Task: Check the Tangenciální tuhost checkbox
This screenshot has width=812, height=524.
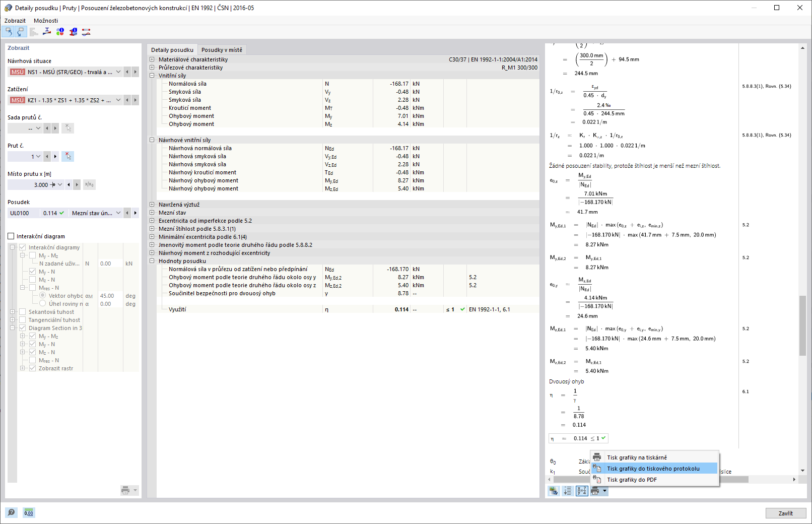Action: [22, 320]
